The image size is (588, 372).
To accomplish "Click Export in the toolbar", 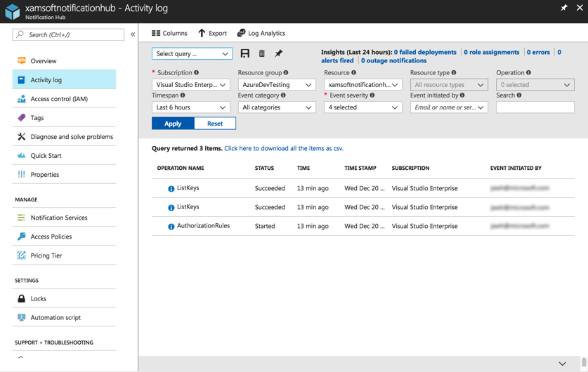I will coord(212,33).
